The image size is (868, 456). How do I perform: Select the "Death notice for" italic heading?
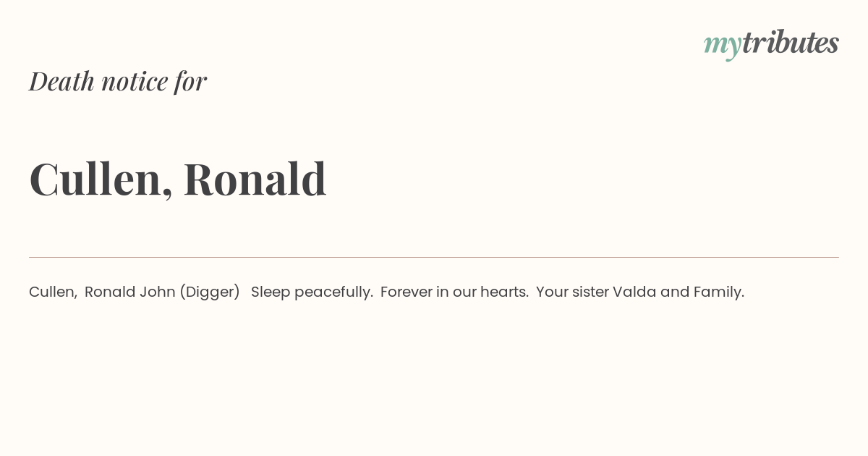118,81
